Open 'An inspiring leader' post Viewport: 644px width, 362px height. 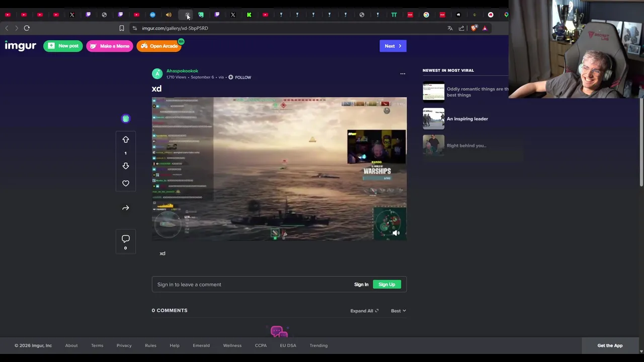pos(467,119)
